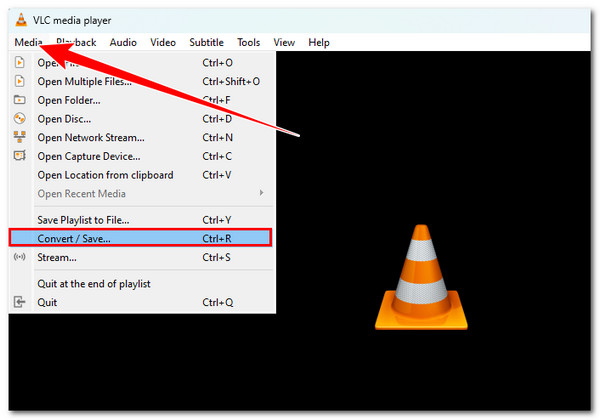Click the Stream broadcast icon
This screenshot has width=600, height=420.
click(x=20, y=257)
